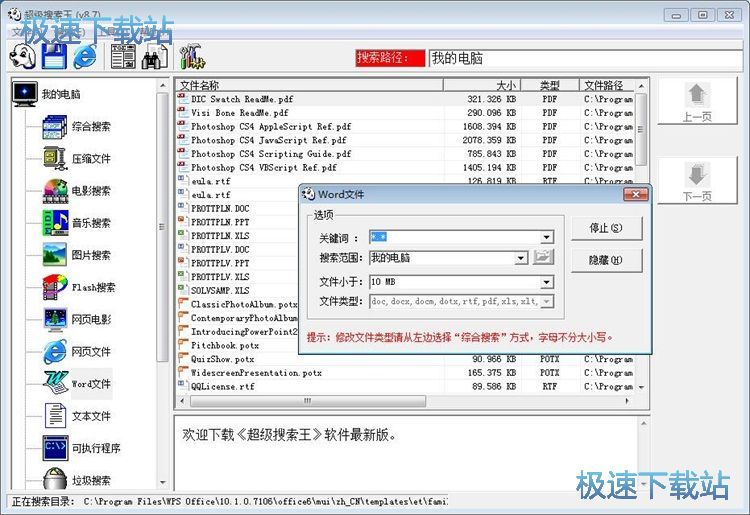Select Photoshop CS4 Scripting Guide.pdf

[406, 154]
